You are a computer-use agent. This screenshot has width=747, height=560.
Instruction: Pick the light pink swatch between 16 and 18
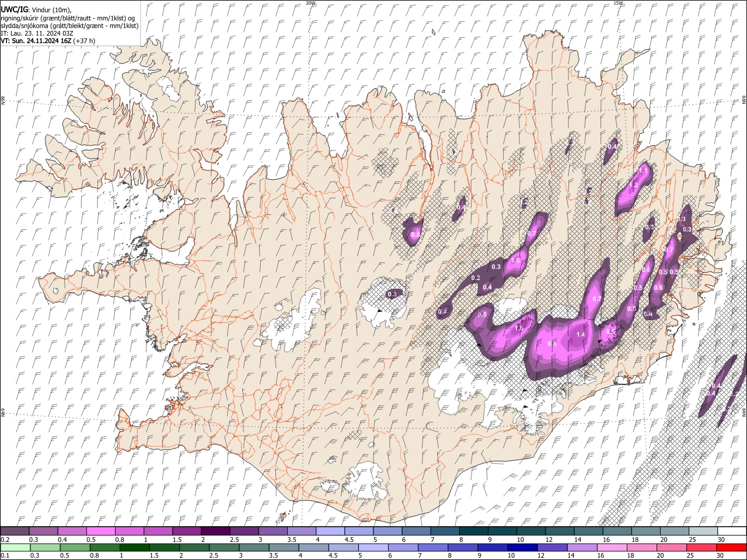[x=612, y=547]
